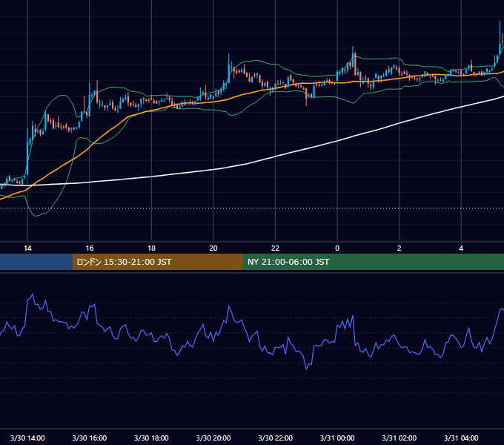The height and width of the screenshot is (445, 504).
Task: Click the hour label 18 on upper axis
Action: [x=151, y=248]
